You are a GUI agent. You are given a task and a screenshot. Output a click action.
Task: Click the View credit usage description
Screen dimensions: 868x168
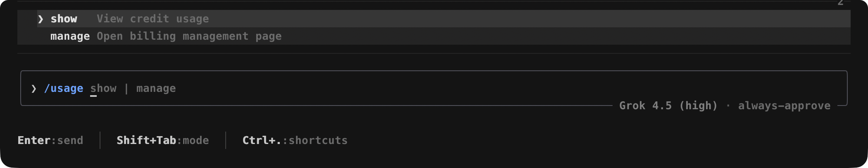(153, 19)
